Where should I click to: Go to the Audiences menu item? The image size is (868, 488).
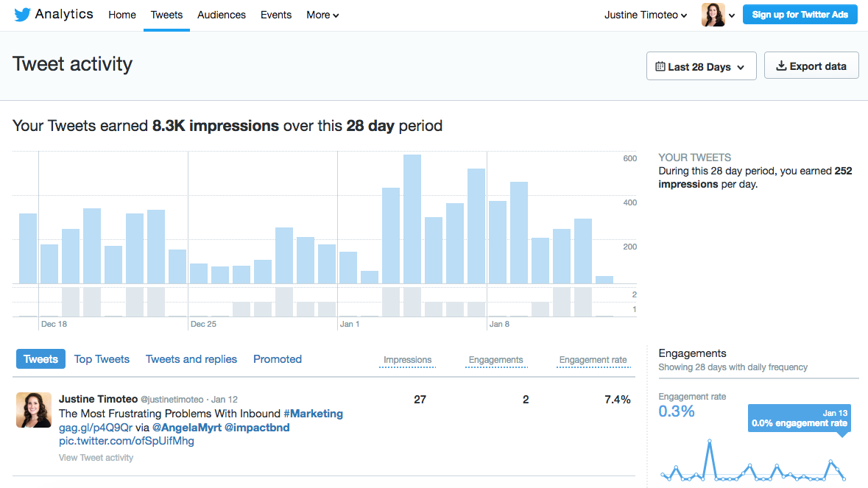coord(222,15)
